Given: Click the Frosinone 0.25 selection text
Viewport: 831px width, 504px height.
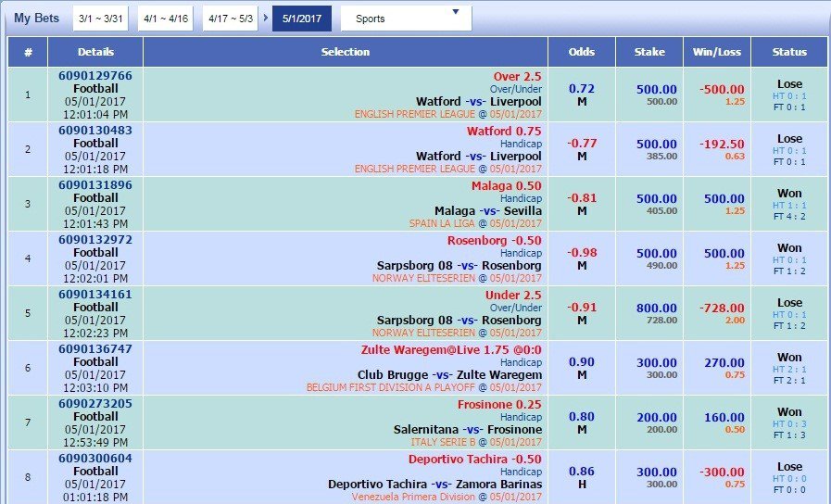Looking at the screenshot, I should (499, 404).
